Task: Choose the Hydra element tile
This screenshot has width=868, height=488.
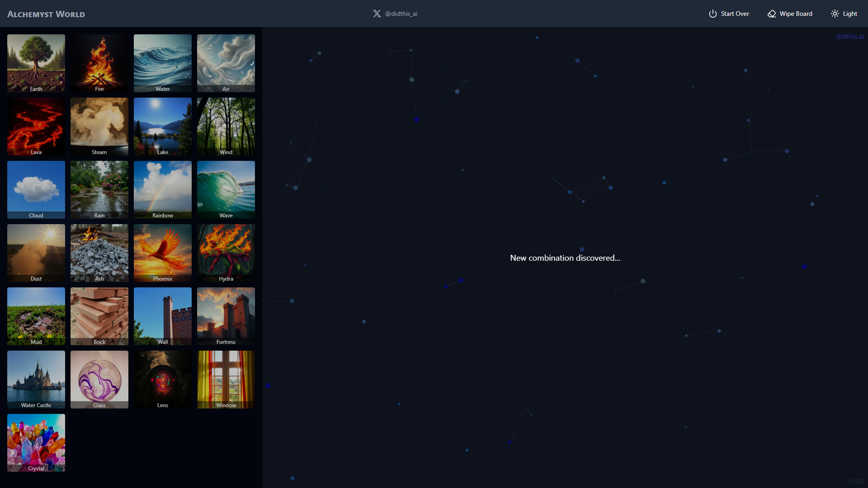Action: (226, 253)
